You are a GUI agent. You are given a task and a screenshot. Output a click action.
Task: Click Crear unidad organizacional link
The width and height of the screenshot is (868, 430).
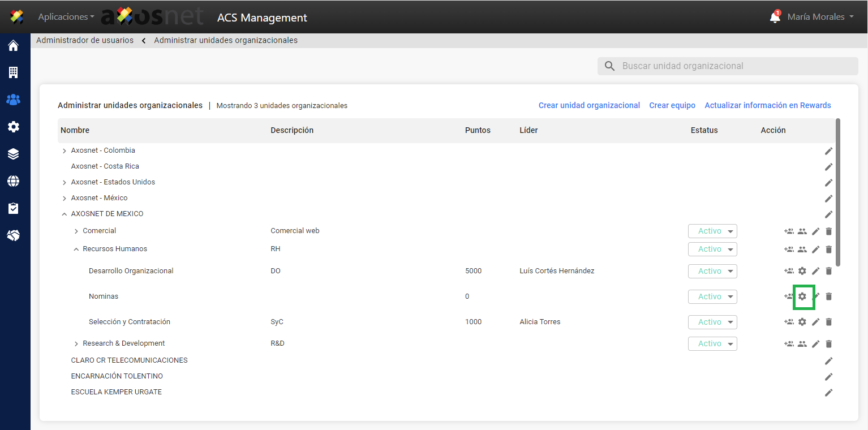(589, 105)
